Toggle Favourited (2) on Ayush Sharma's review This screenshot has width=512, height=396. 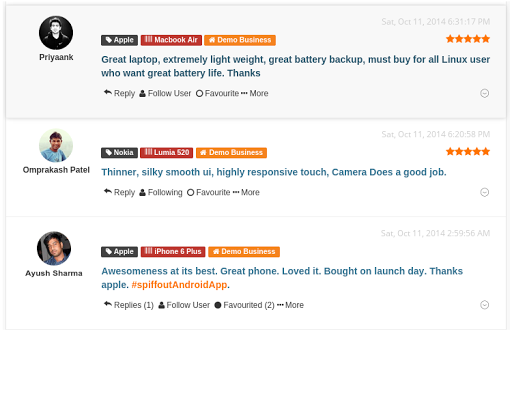pos(244,305)
